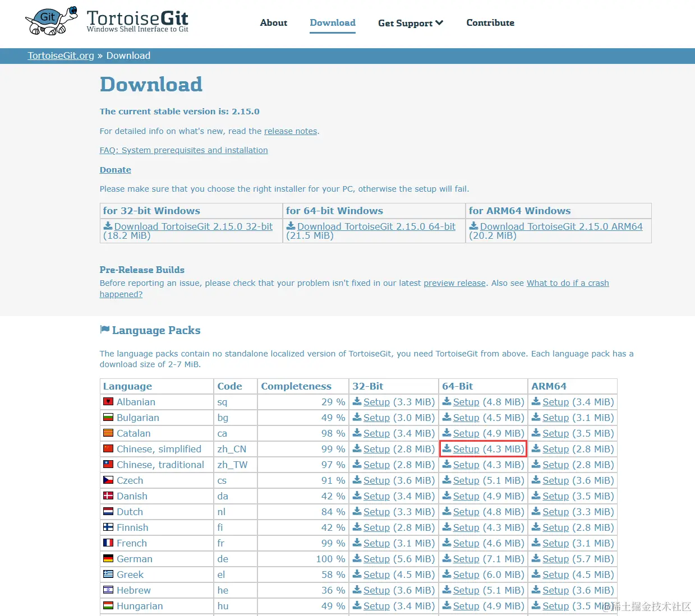695x616 pixels.
Task: Download TortoiseGit 2.15.0 ARM64 link
Action: click(x=561, y=226)
